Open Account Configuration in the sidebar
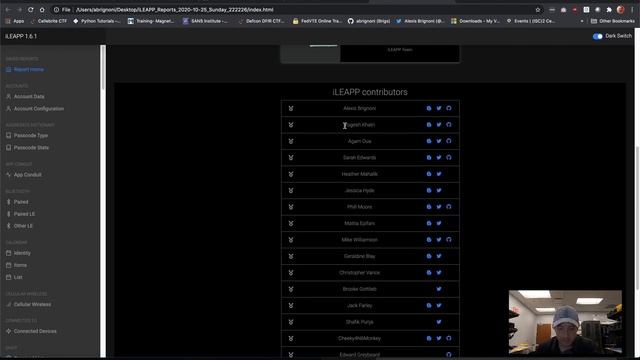 pyautogui.click(x=35, y=109)
